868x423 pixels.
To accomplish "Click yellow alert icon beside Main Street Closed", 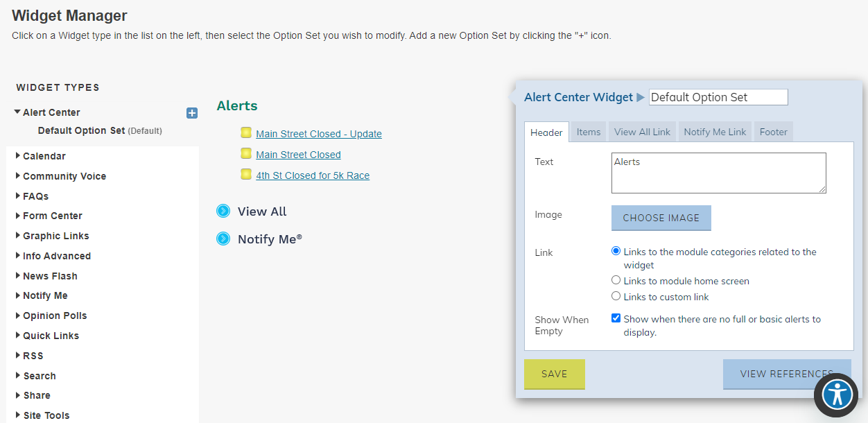I will pos(246,153).
